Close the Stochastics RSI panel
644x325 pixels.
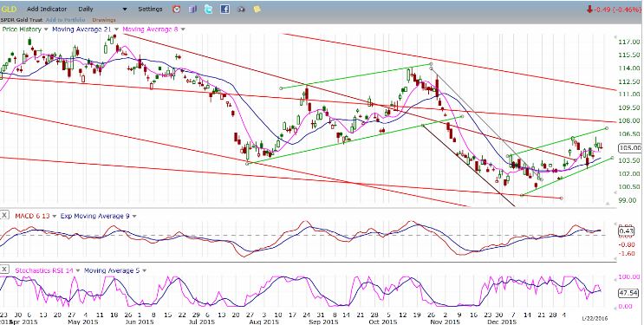4,270
